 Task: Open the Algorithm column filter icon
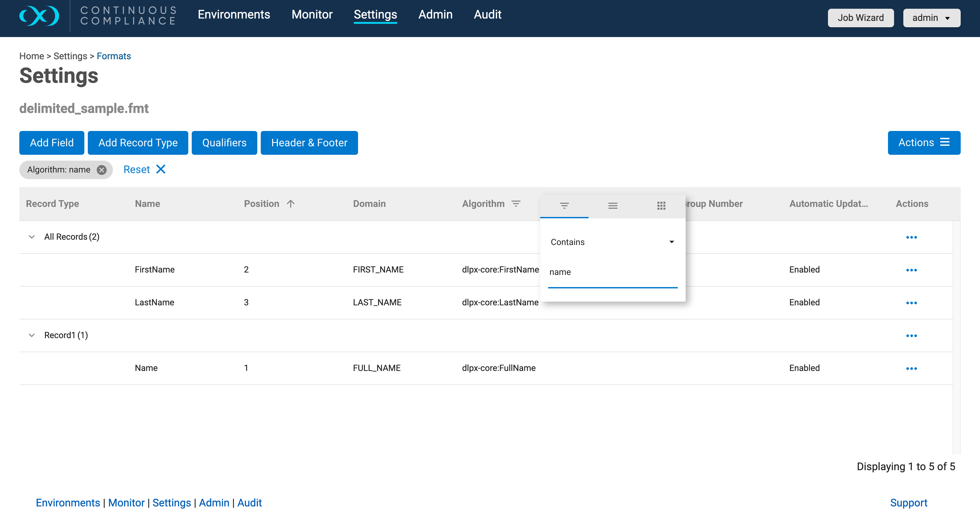(x=516, y=204)
